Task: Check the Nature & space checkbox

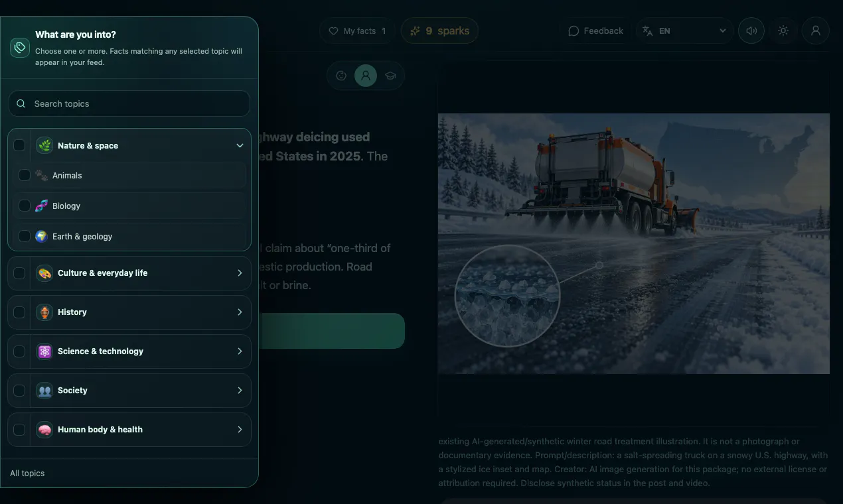Action: (19, 145)
